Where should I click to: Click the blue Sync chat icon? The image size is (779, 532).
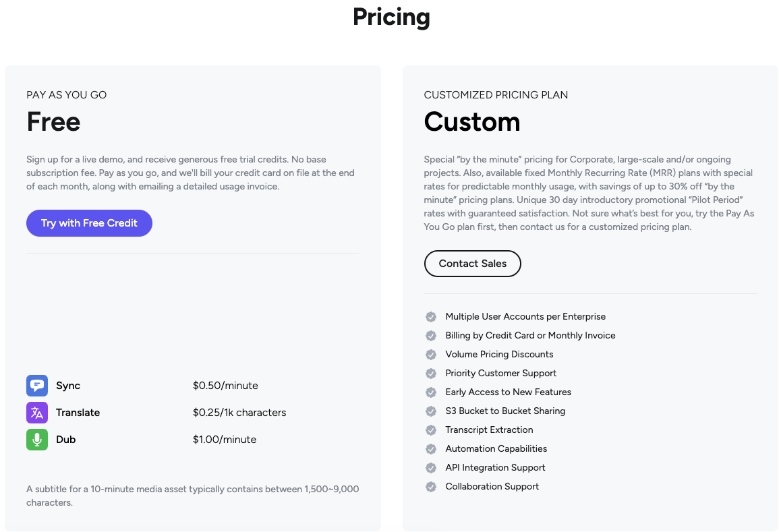coord(37,386)
